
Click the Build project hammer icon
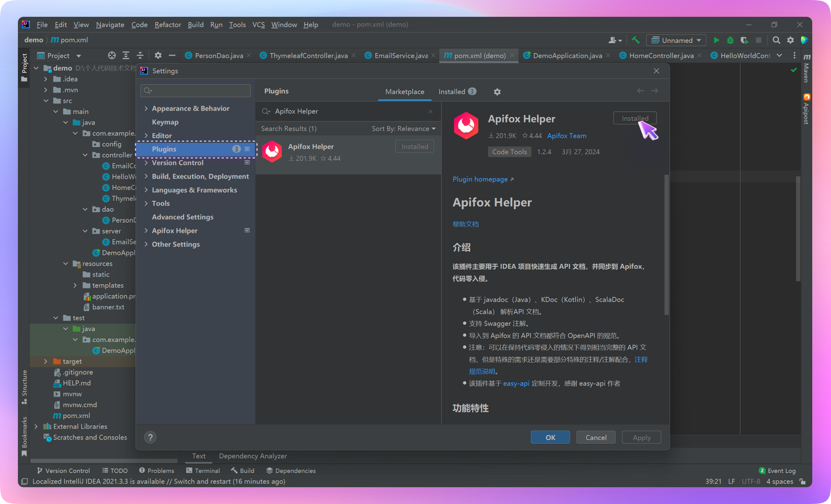635,40
